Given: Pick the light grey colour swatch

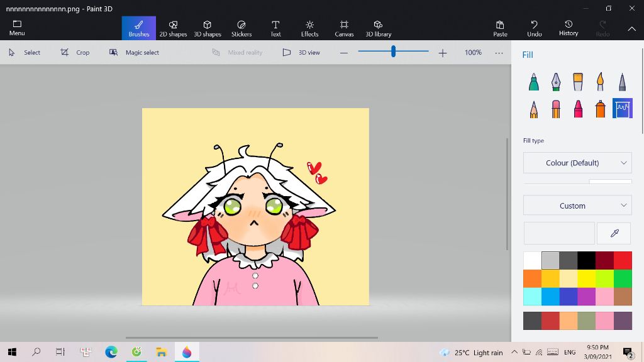Looking at the screenshot, I should 550,260.
